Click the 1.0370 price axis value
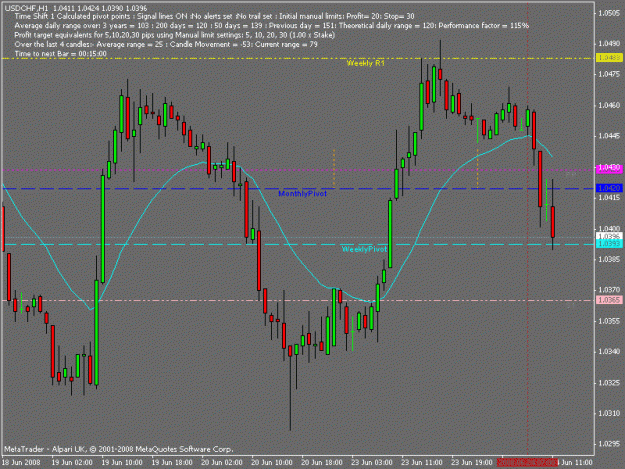The image size is (625, 469). coord(609,290)
